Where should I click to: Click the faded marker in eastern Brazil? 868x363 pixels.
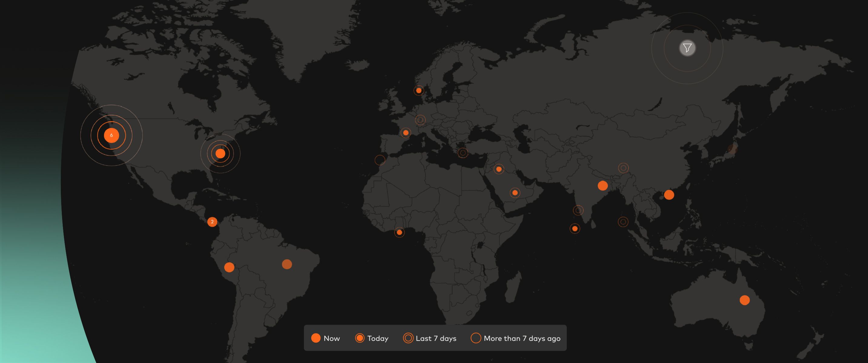(x=287, y=264)
